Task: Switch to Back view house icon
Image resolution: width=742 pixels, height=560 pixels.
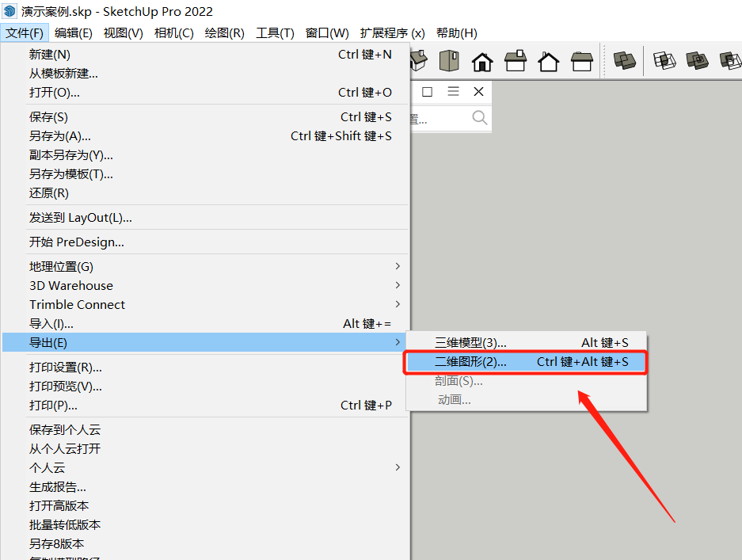Action: click(549, 61)
